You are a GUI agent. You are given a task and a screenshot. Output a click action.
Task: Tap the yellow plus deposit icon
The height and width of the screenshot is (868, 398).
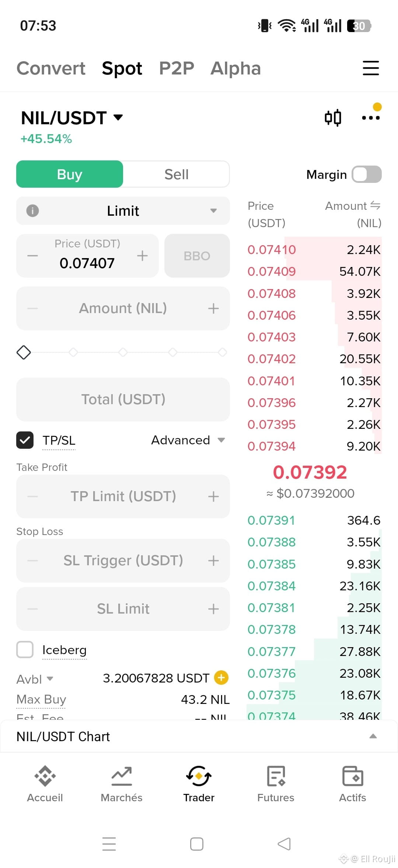pyautogui.click(x=221, y=678)
